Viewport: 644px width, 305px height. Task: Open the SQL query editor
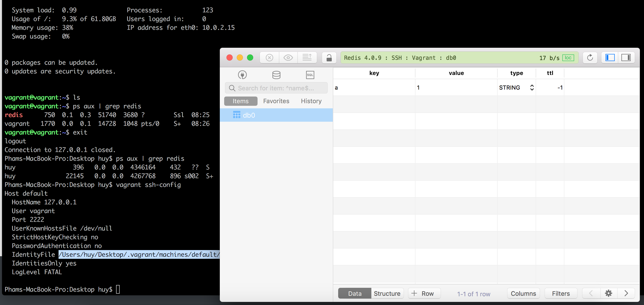point(310,75)
